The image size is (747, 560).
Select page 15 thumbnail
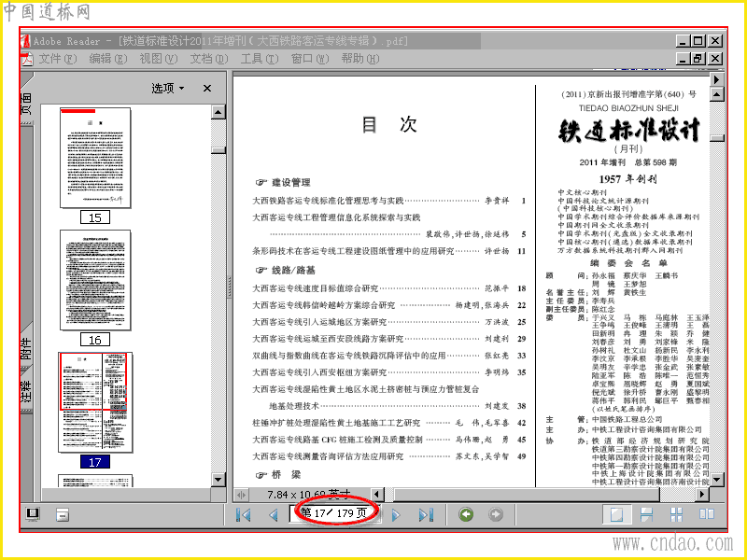95,158
